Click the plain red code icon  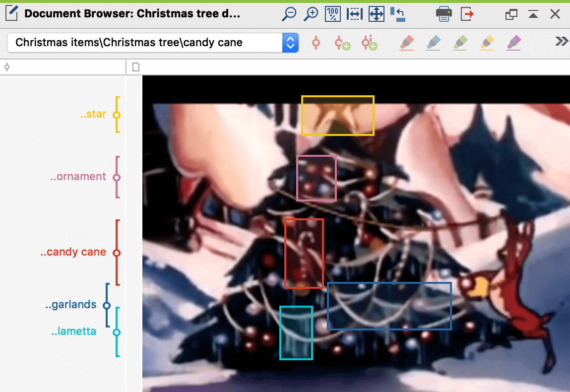(316, 43)
